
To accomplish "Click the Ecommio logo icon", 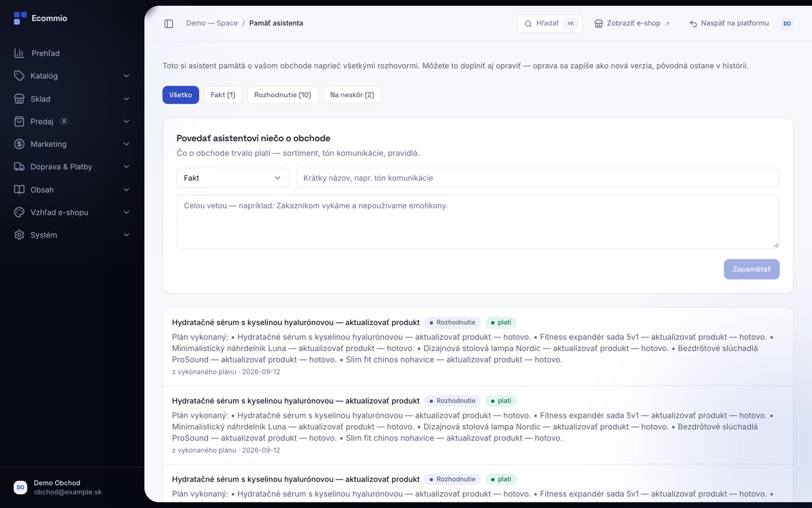I will coord(20,18).
